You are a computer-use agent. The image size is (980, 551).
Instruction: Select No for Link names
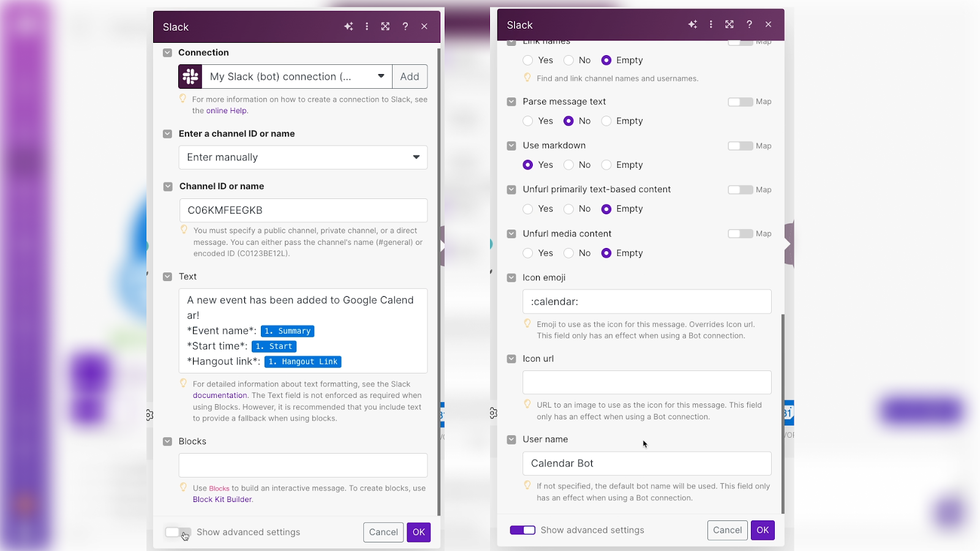568,60
